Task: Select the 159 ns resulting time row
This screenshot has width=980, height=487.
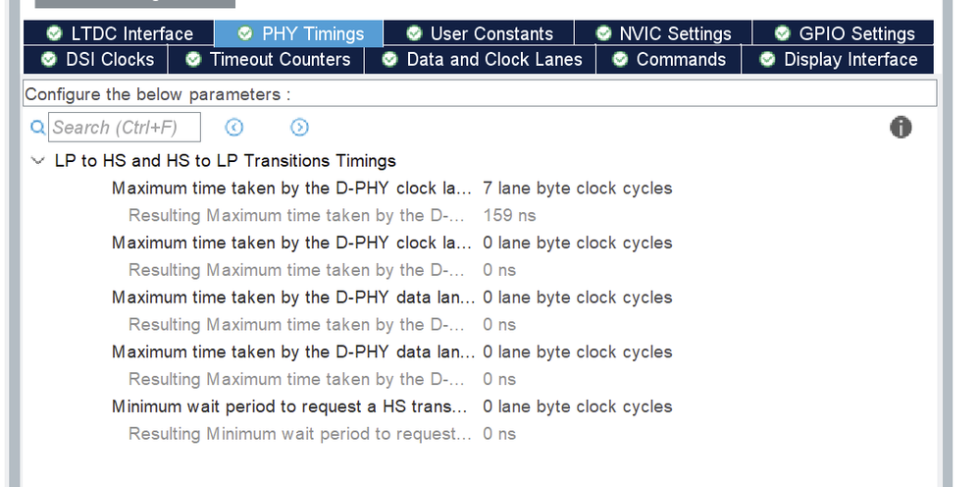Action: coord(509,215)
